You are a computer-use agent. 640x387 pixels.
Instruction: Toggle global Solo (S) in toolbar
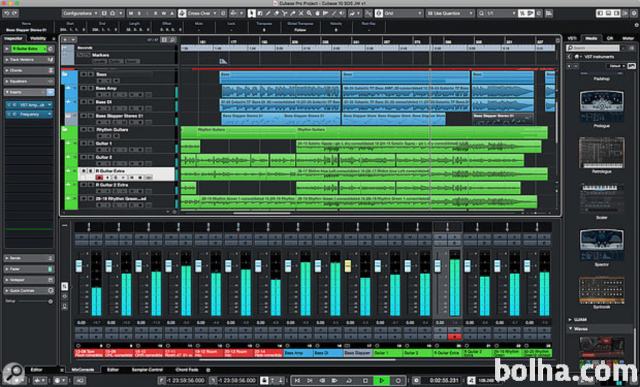coord(139,13)
